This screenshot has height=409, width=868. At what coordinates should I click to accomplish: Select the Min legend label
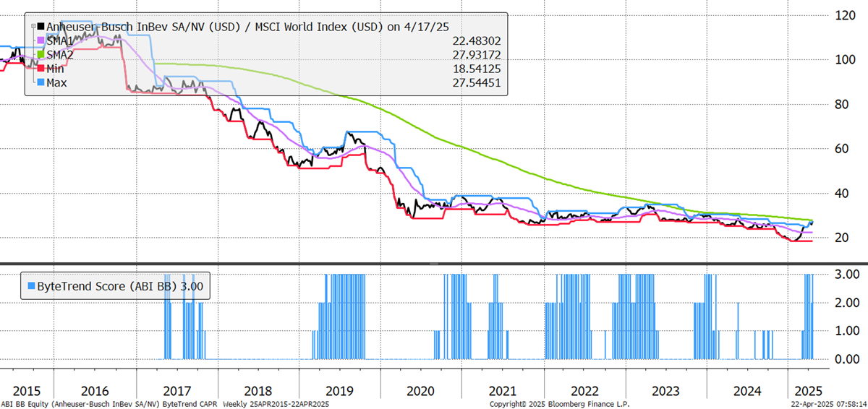[56, 69]
